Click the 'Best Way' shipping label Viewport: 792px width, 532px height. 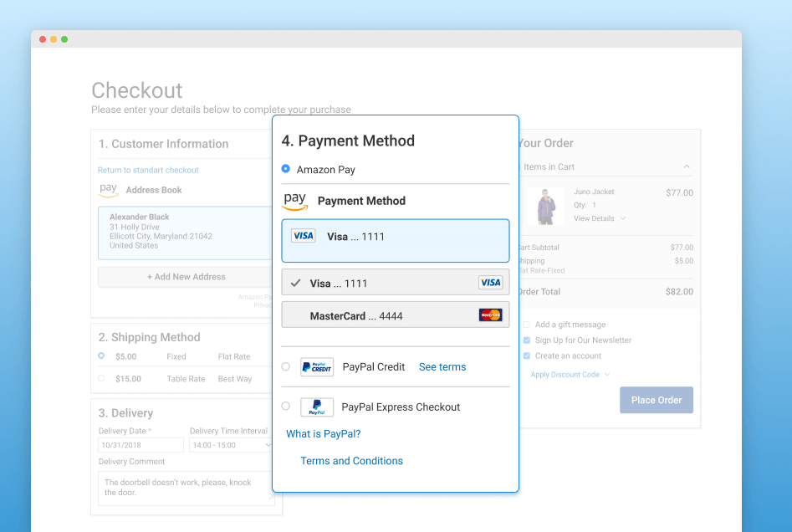click(x=235, y=379)
